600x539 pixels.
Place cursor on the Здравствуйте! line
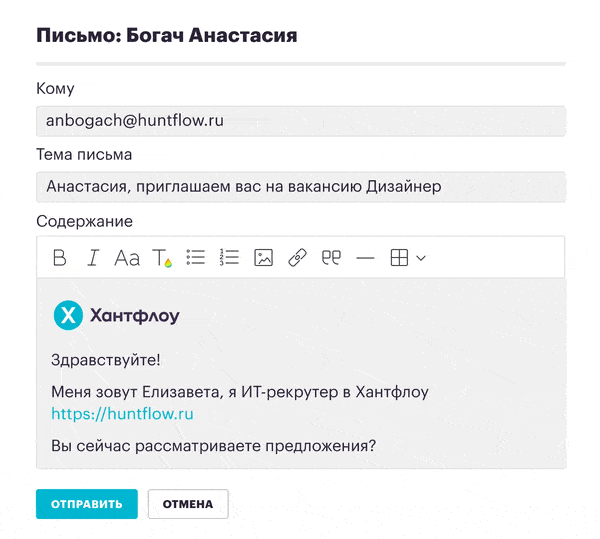coord(105,359)
